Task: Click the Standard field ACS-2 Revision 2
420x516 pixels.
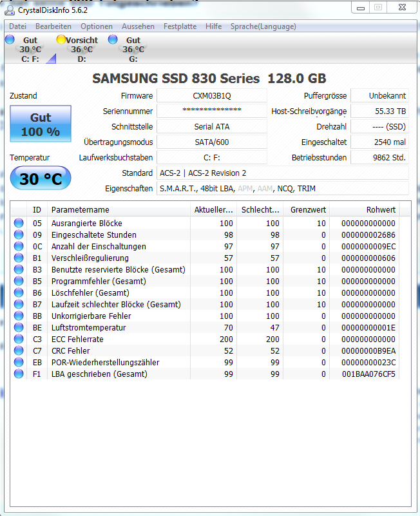Action: [x=283, y=173]
